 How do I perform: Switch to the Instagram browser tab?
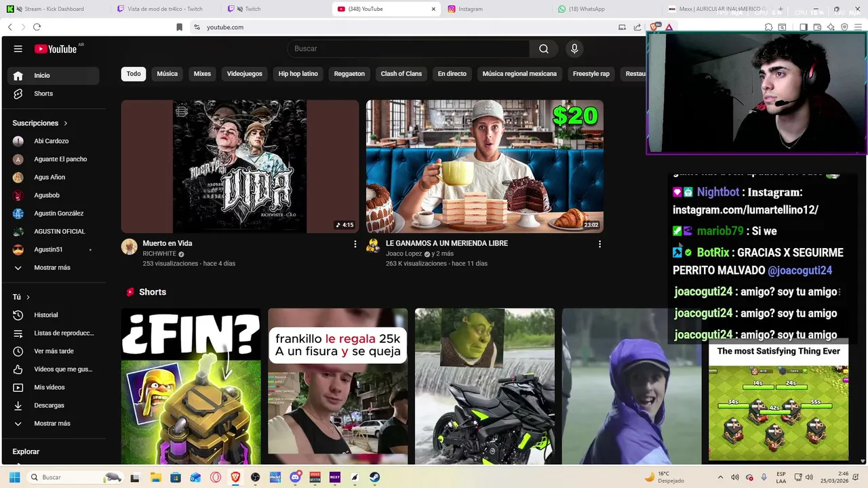point(498,9)
